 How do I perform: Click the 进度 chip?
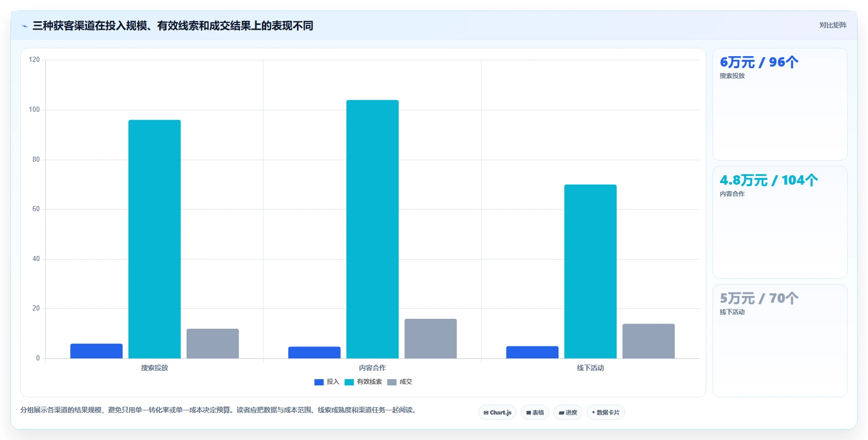point(568,412)
